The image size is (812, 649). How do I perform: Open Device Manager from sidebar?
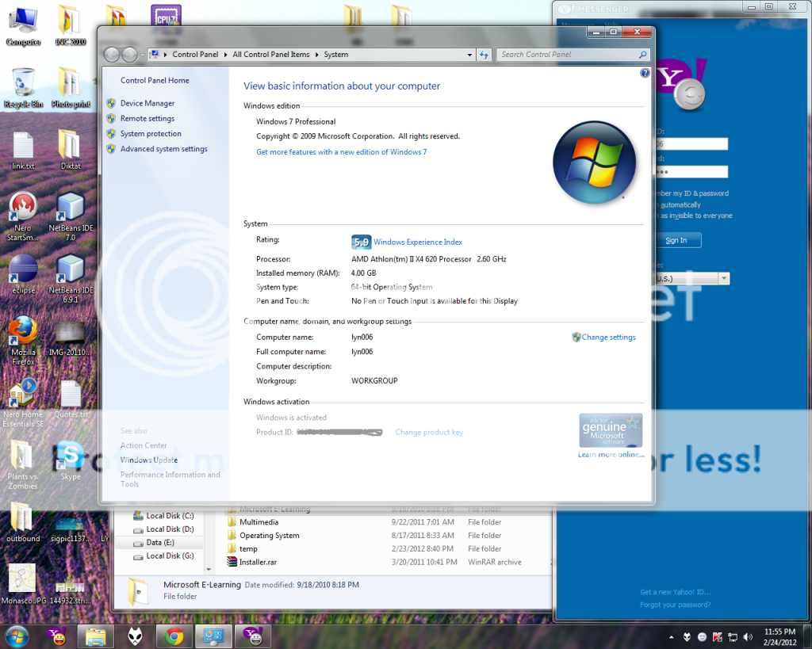pyautogui.click(x=147, y=103)
